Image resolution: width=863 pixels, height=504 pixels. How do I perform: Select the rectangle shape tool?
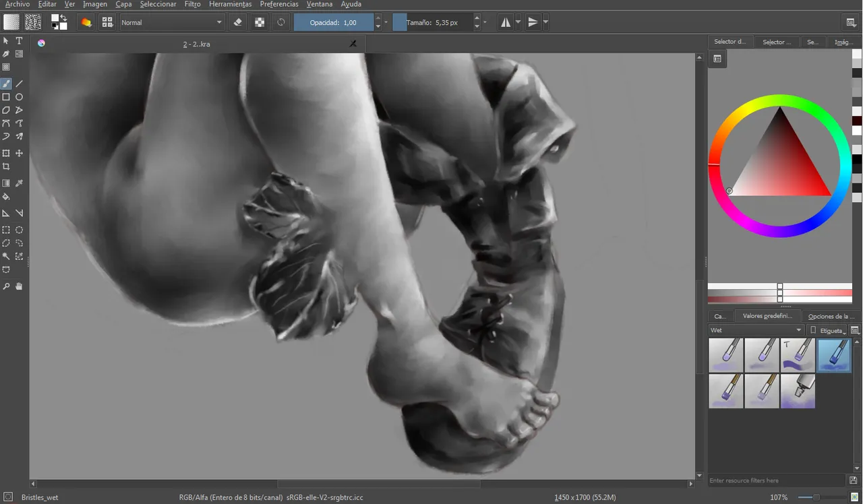click(6, 97)
